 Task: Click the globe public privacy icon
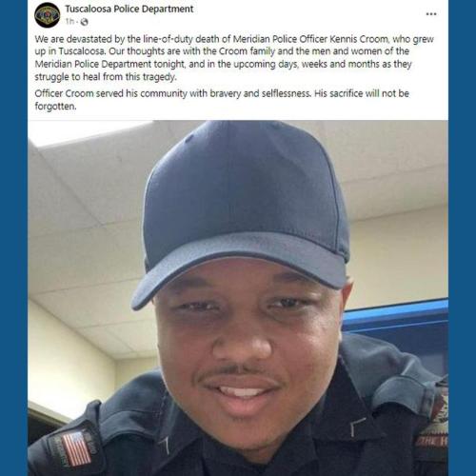pyautogui.click(x=85, y=22)
